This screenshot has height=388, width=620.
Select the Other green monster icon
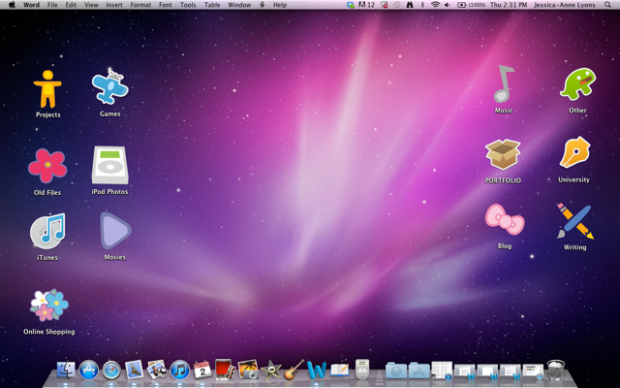click(578, 84)
